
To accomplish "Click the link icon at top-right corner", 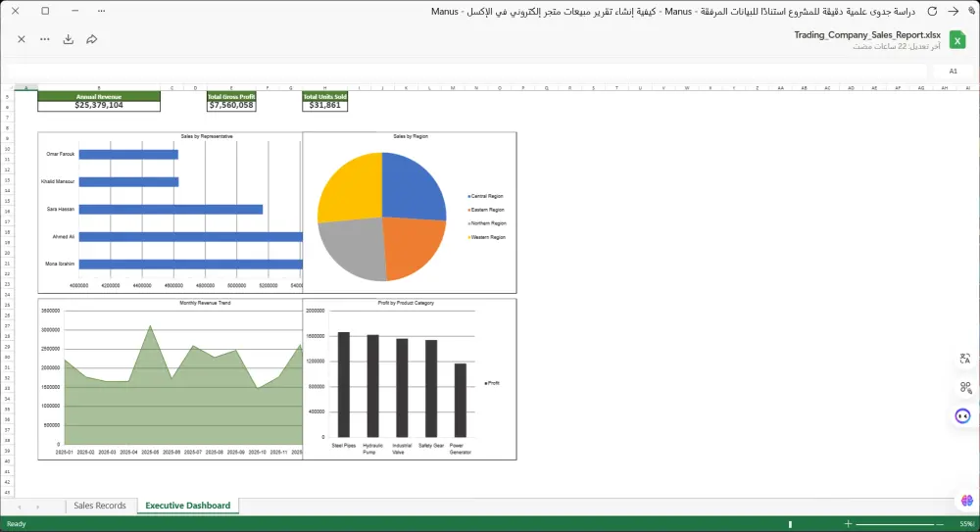I will (972, 11).
